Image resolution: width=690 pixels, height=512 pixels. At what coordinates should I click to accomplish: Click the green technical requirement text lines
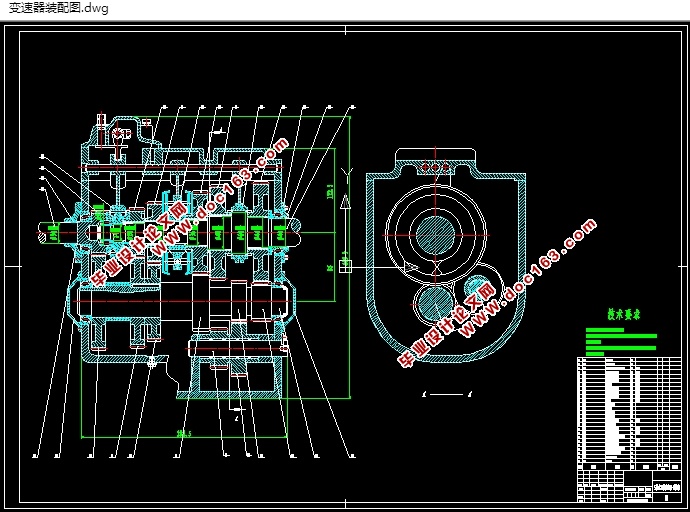point(621,341)
